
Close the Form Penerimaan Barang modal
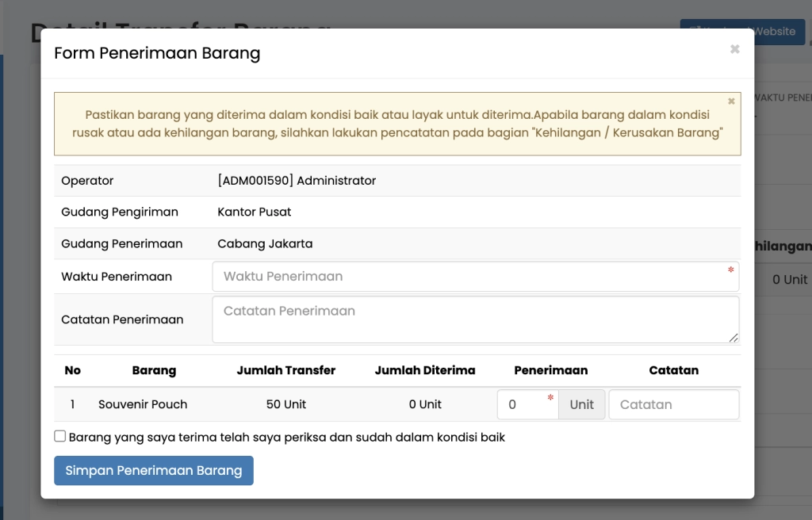[734, 49]
